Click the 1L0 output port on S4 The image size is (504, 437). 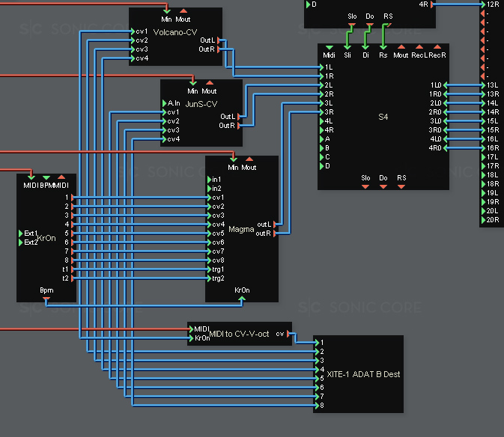[x=445, y=85]
